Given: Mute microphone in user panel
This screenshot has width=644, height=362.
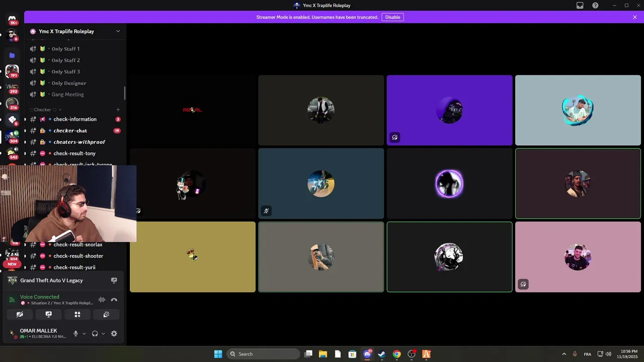Looking at the screenshot, I should [x=76, y=333].
